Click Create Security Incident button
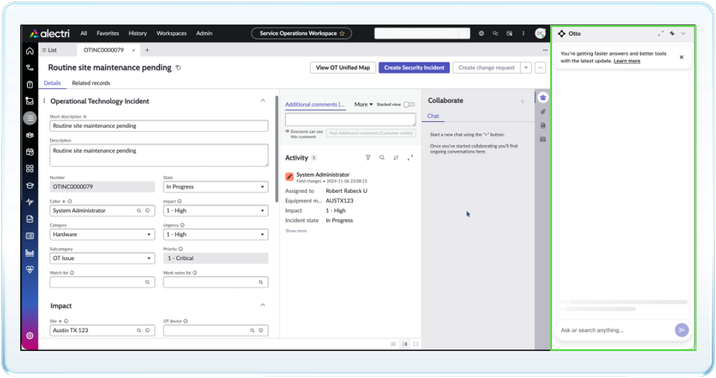 click(414, 68)
